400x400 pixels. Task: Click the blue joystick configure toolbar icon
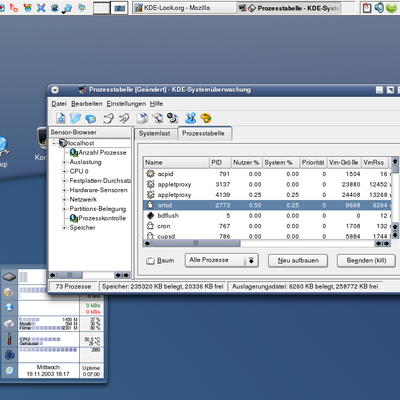point(190,118)
